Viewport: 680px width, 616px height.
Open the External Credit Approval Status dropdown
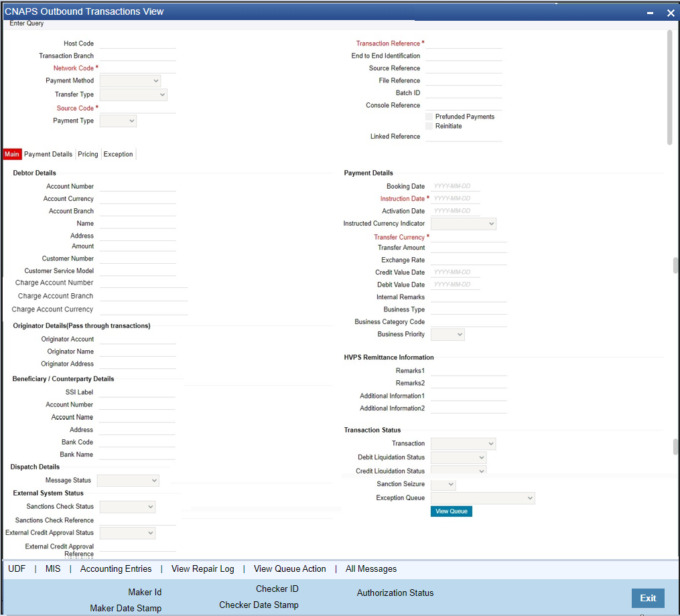click(127, 533)
